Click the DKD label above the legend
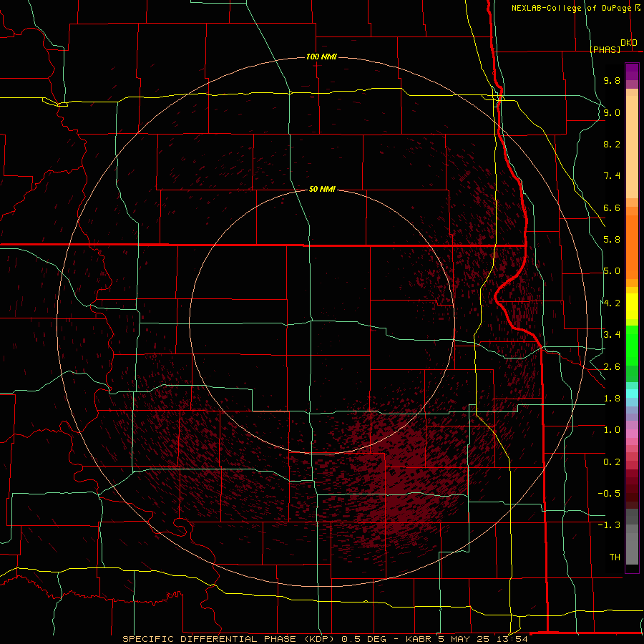644x644 pixels. click(629, 43)
